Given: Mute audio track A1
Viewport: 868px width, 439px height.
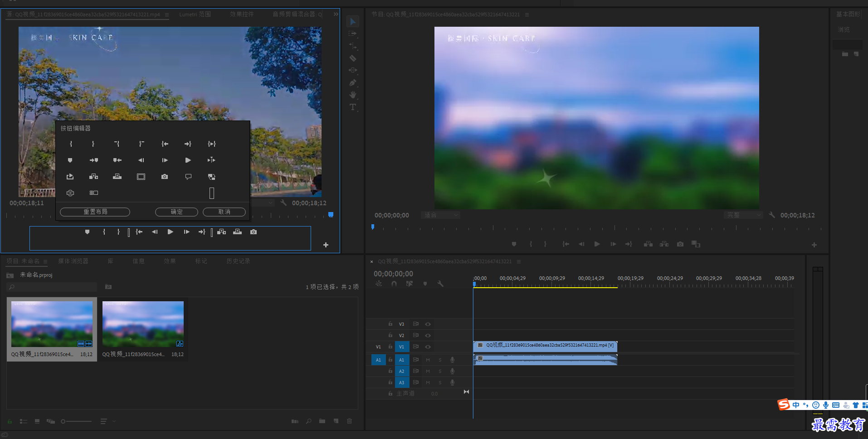Looking at the screenshot, I should tap(428, 360).
